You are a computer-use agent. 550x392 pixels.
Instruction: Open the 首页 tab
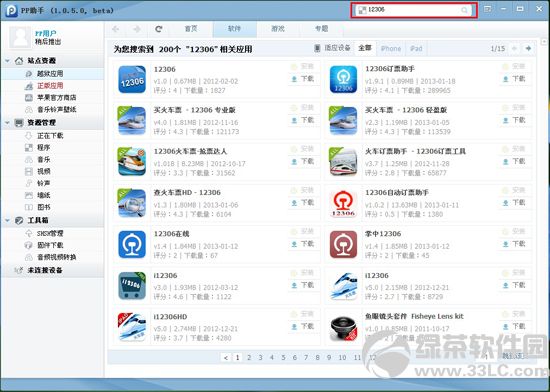[x=191, y=29]
